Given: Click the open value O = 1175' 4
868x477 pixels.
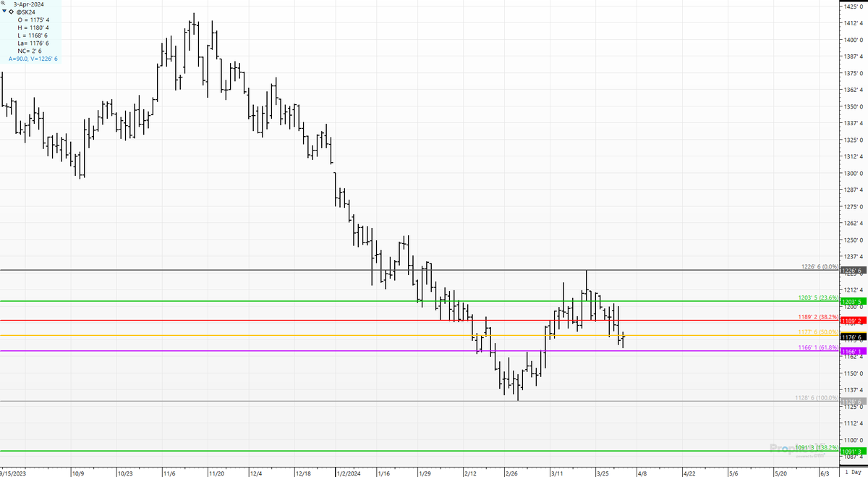Looking at the screenshot, I should pos(33,20).
